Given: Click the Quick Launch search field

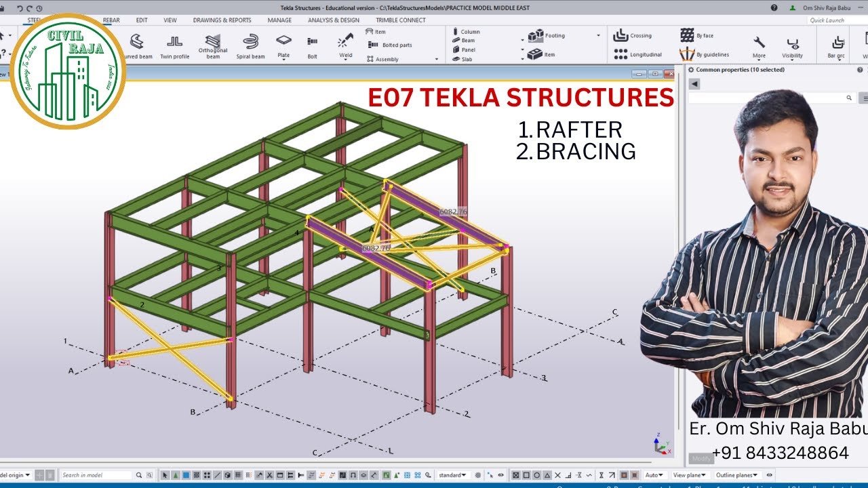Looking at the screenshot, I should [837, 20].
